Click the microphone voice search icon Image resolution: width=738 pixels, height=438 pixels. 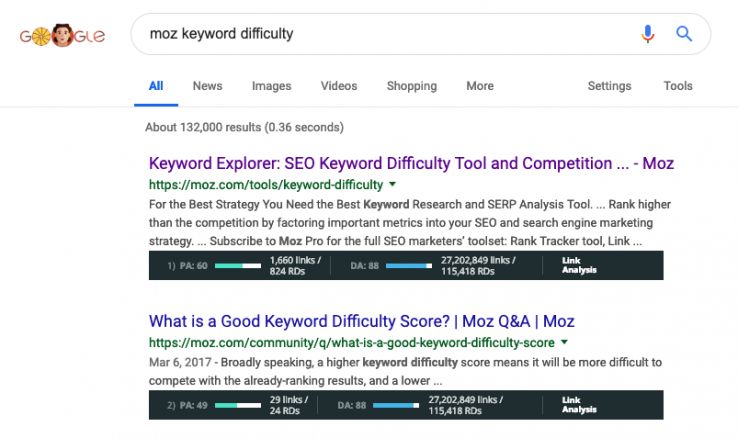click(x=648, y=34)
